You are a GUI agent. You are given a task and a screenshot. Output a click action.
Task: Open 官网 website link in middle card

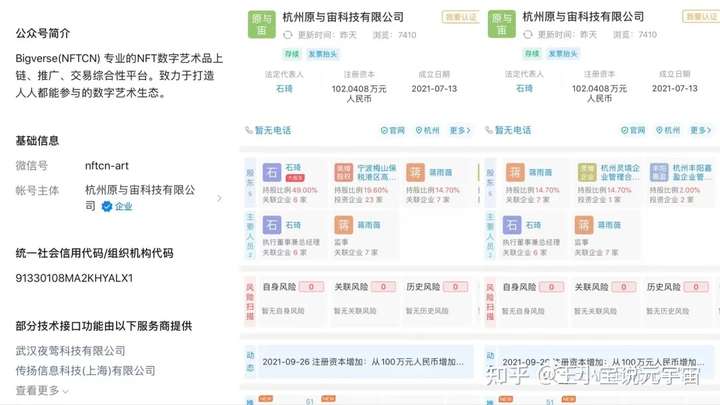393,130
